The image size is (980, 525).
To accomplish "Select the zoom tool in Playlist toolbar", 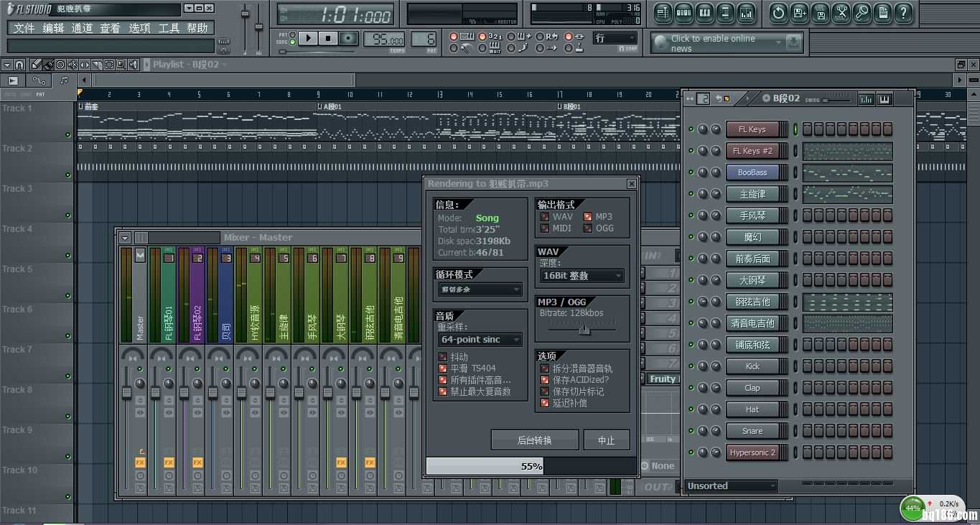I will [x=121, y=65].
